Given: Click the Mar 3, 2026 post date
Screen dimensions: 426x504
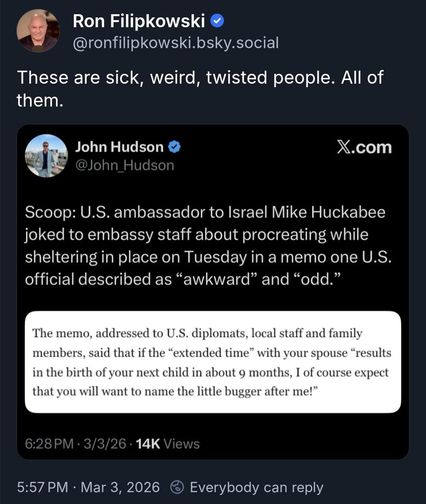Looking at the screenshot, I should [120, 487].
